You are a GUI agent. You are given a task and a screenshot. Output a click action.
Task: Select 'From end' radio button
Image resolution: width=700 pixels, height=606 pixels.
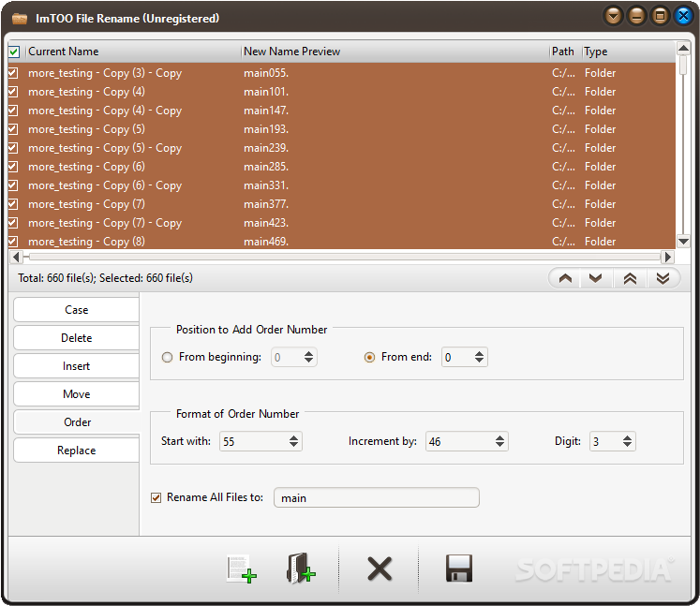[x=369, y=358]
